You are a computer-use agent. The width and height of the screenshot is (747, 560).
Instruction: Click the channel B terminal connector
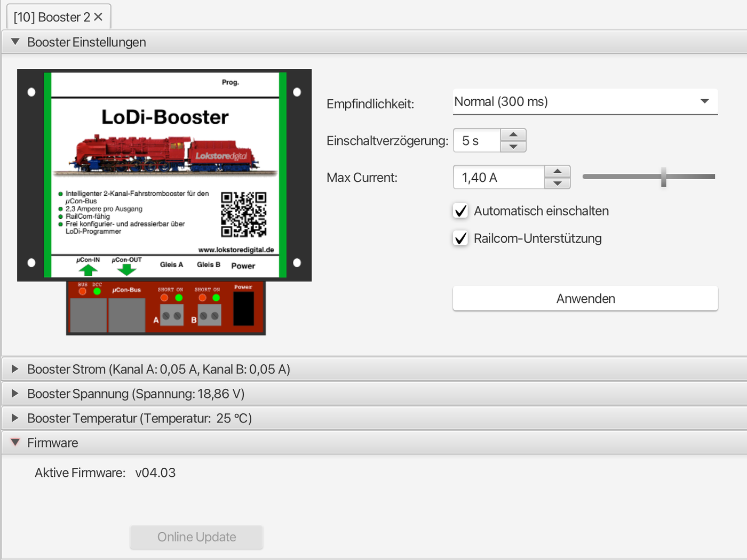point(209,315)
